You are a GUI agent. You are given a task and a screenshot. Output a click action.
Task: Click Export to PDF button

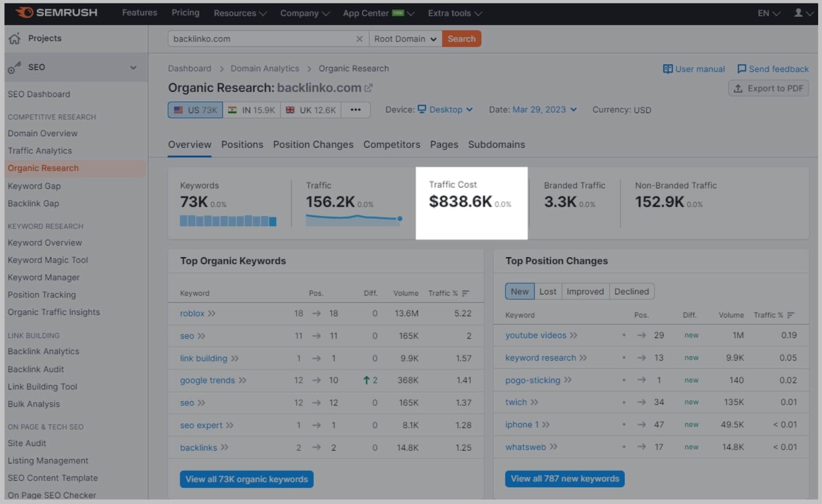coord(769,88)
